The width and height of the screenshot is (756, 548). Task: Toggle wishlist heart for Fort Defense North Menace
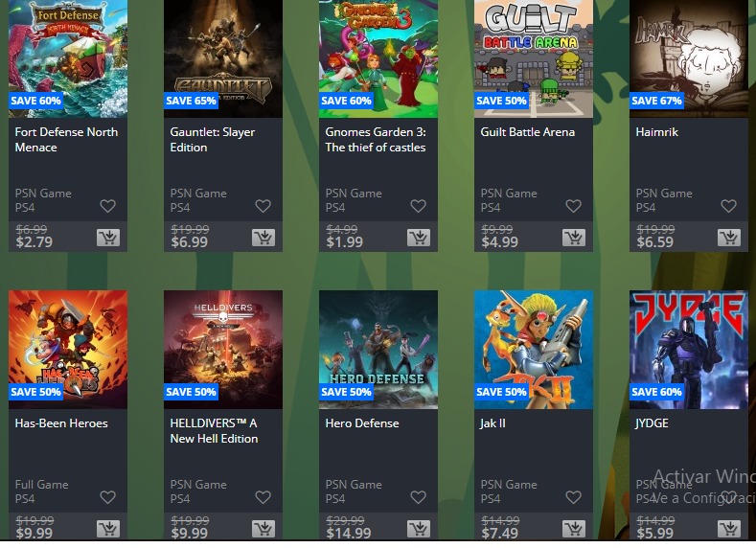tap(107, 206)
